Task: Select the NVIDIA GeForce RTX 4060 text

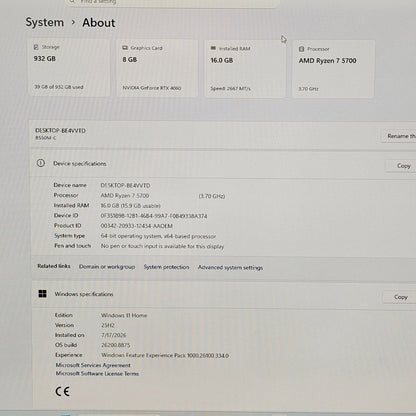Action: (x=152, y=88)
